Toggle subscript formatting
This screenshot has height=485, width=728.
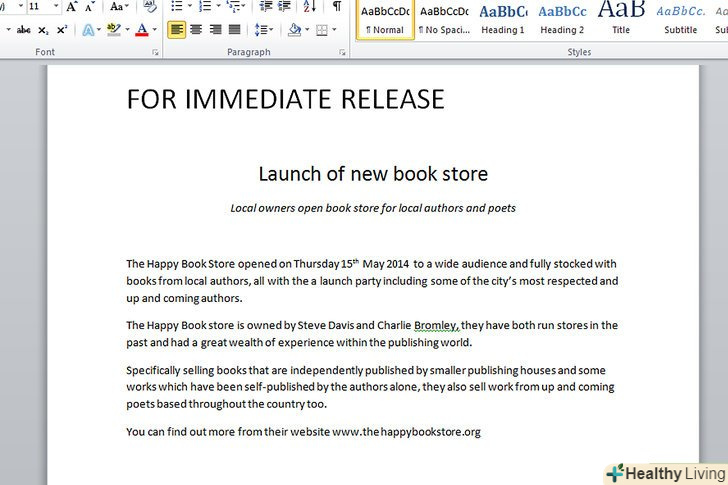43,30
